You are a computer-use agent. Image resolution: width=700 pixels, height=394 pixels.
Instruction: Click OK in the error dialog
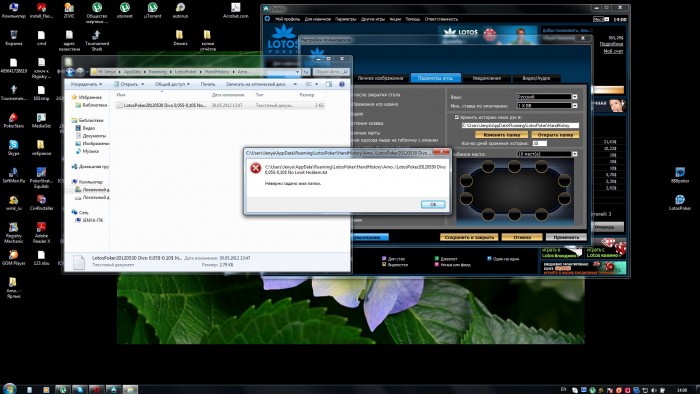[433, 204]
